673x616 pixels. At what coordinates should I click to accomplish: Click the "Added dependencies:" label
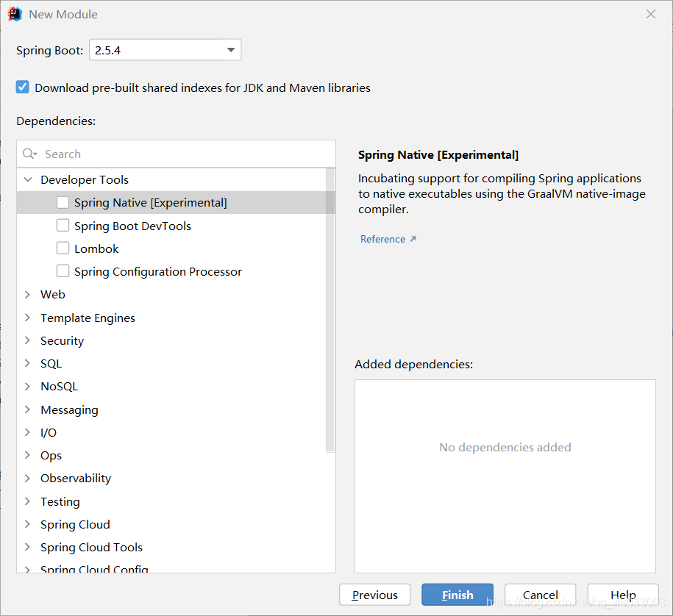tap(414, 364)
